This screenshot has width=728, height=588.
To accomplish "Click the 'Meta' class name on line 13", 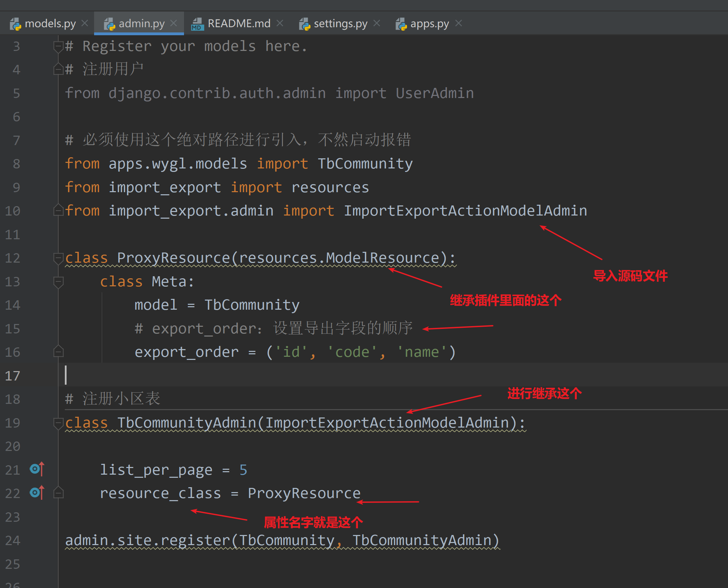I will point(169,281).
